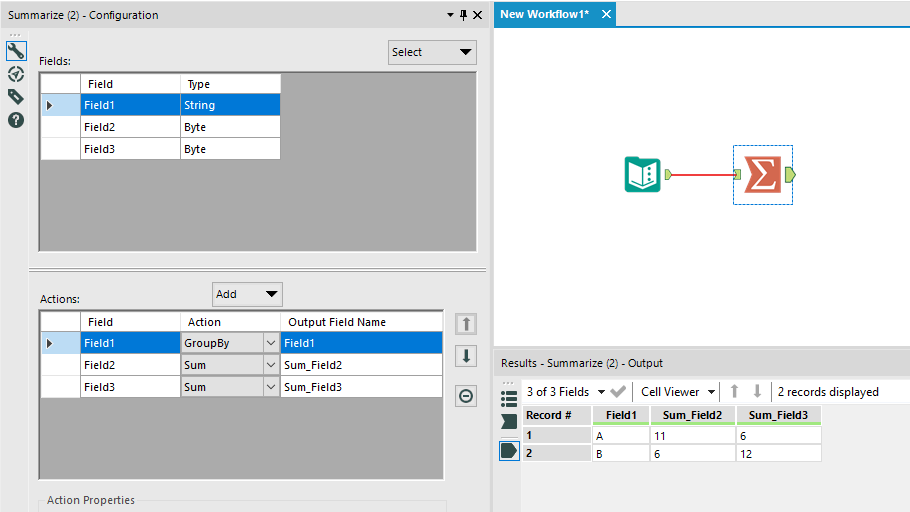The width and height of the screenshot is (910, 512).
Task: Pin the Configuration panel
Action: coord(463,15)
